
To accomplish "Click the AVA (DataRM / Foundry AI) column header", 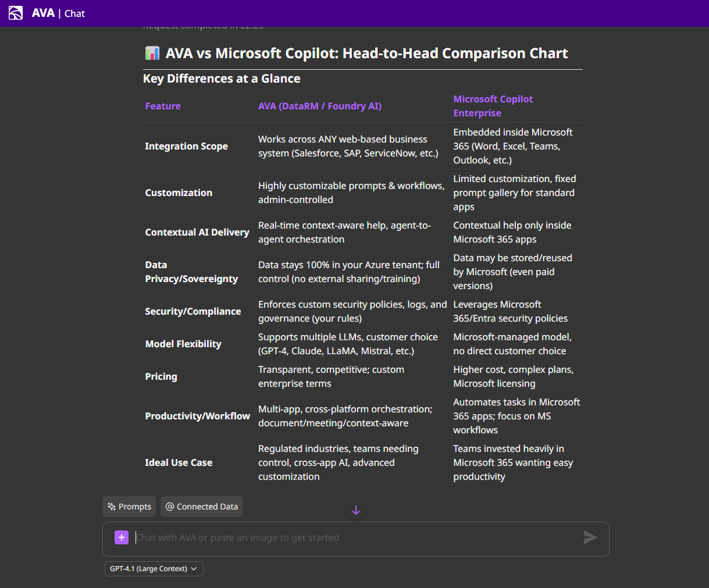I will click(x=320, y=106).
